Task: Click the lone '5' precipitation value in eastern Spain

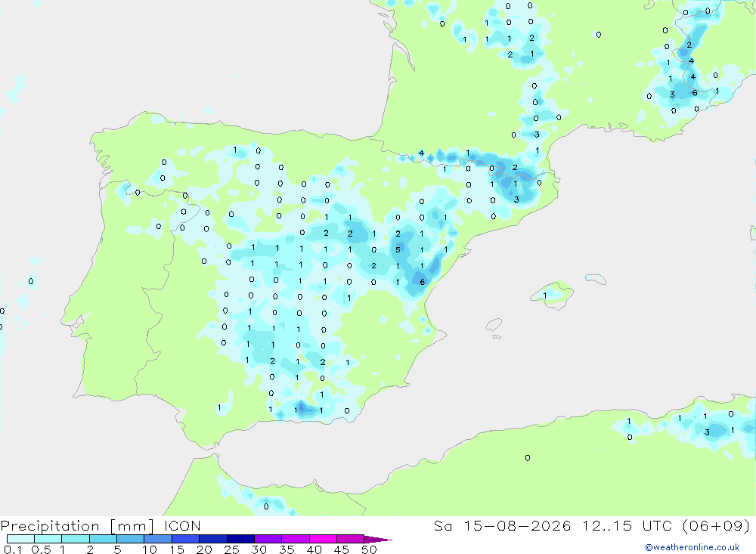Action: point(398,249)
